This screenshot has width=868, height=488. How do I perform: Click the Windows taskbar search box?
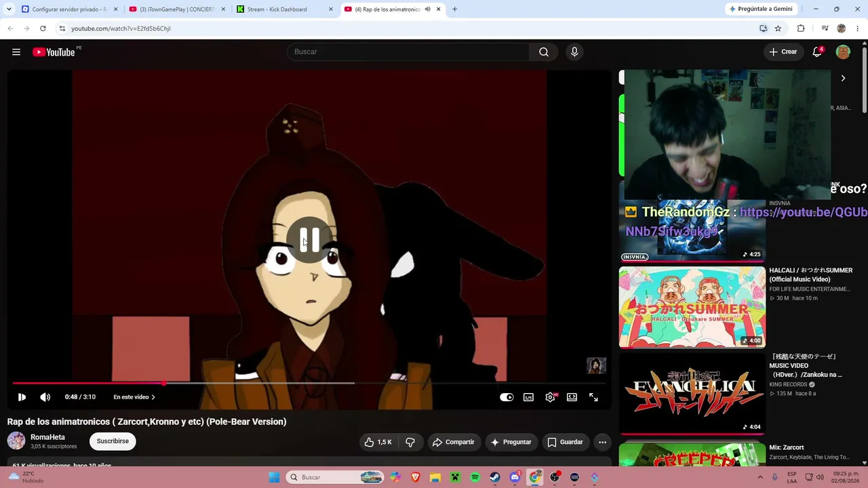coord(335,477)
